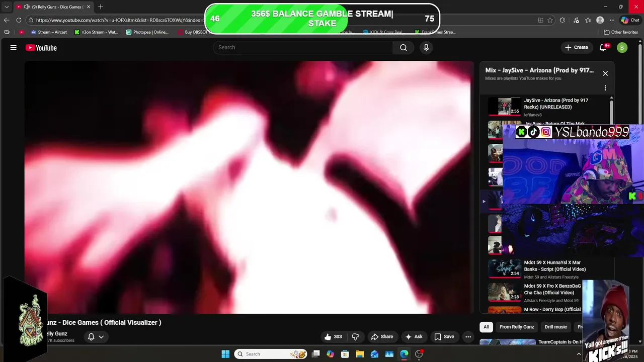Close the Mix playlist panel
Viewport: 644px width, 362px height.
pyautogui.click(x=605, y=73)
